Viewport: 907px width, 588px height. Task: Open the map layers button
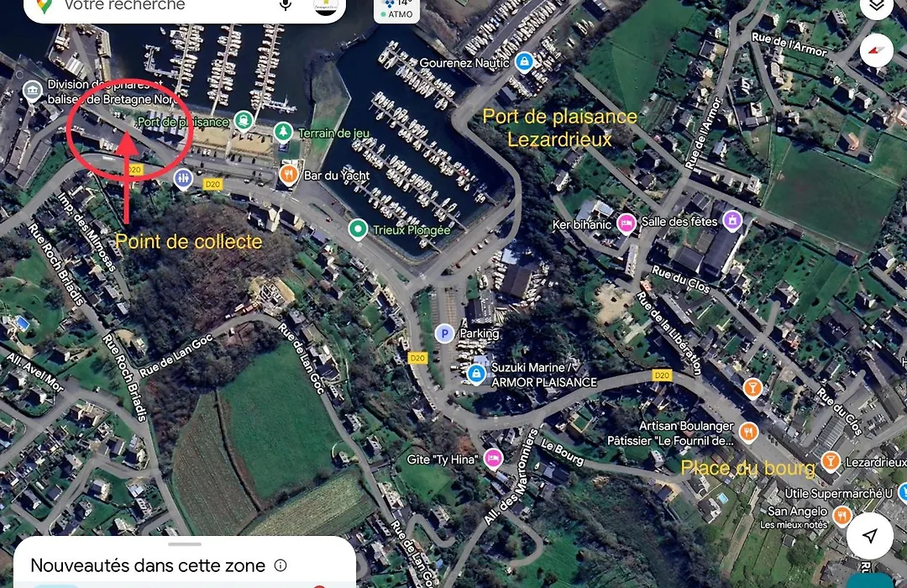[x=876, y=6]
